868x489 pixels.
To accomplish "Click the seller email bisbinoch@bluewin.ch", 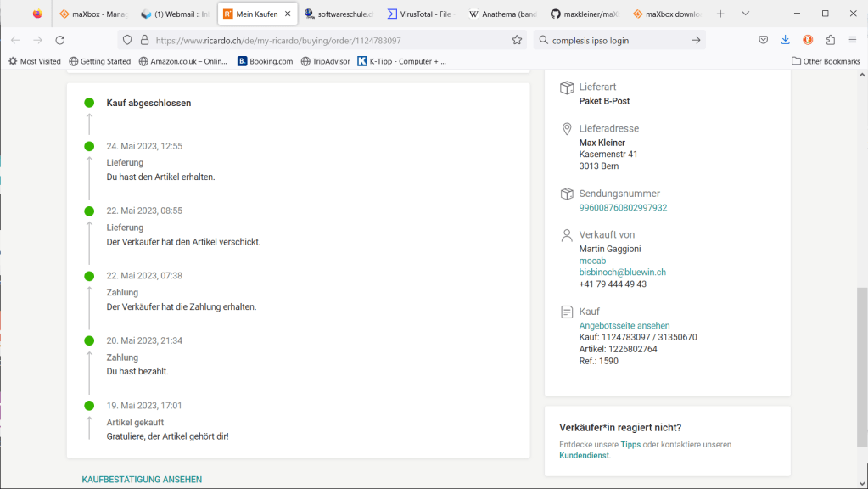I will 622,273.
